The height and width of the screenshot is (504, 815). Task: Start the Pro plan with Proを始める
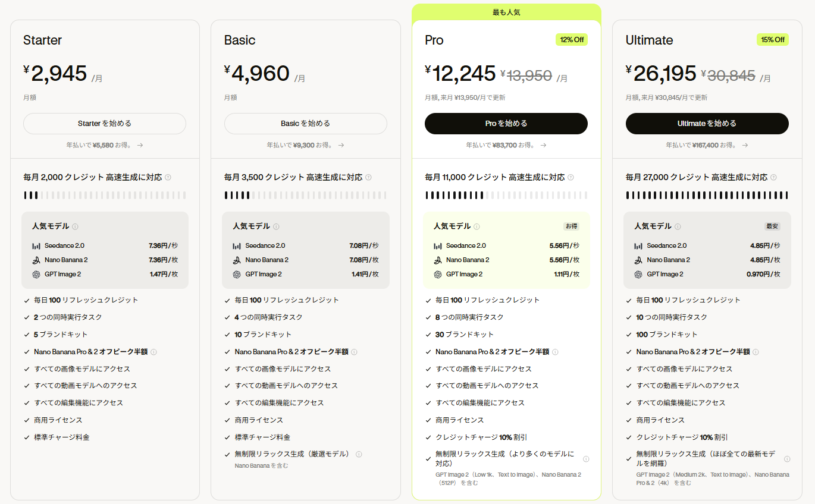(x=506, y=124)
